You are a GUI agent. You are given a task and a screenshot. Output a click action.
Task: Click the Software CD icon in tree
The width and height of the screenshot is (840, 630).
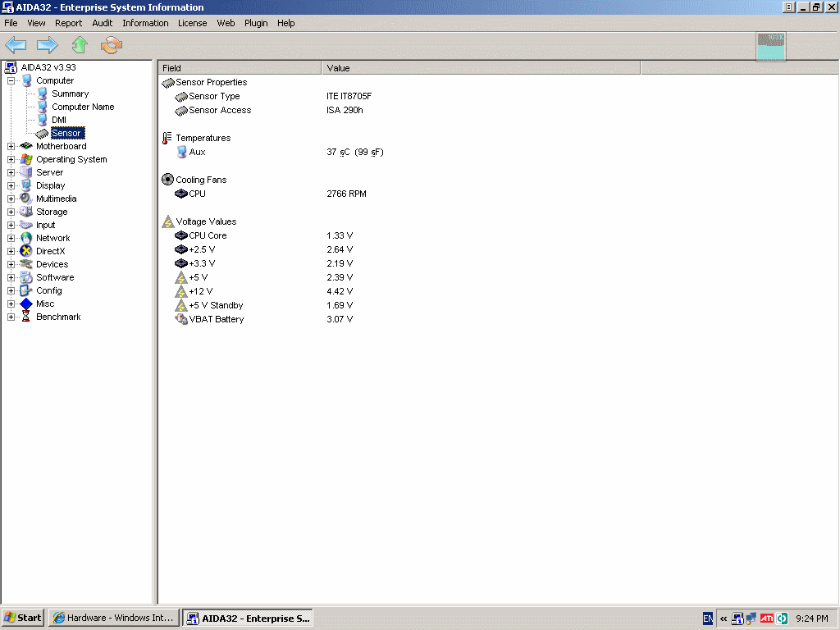tap(26, 277)
